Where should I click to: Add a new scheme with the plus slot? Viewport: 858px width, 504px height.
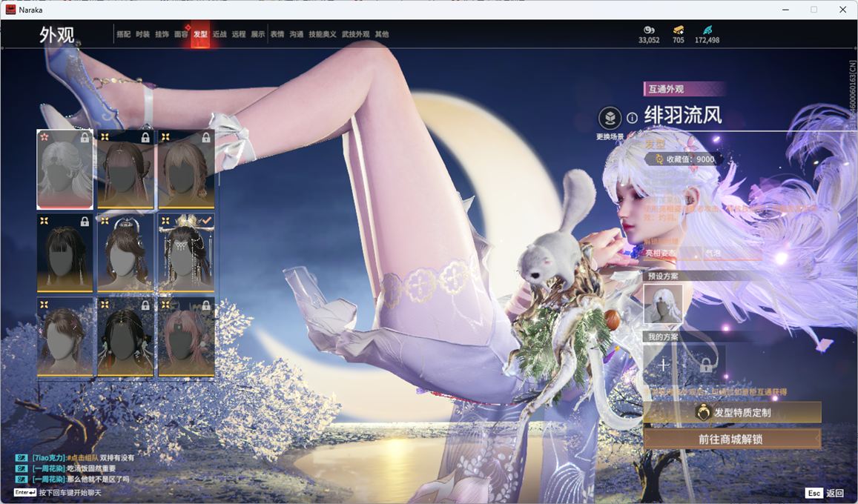click(663, 365)
